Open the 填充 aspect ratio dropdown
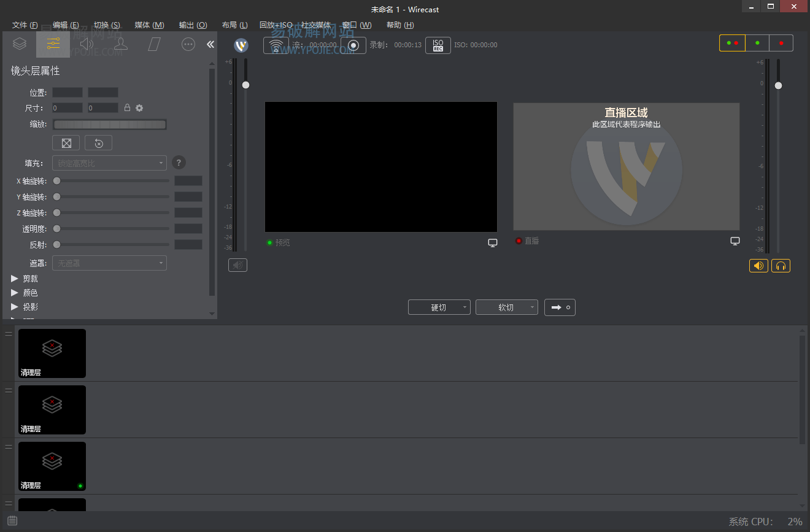The image size is (810, 532). (109, 163)
